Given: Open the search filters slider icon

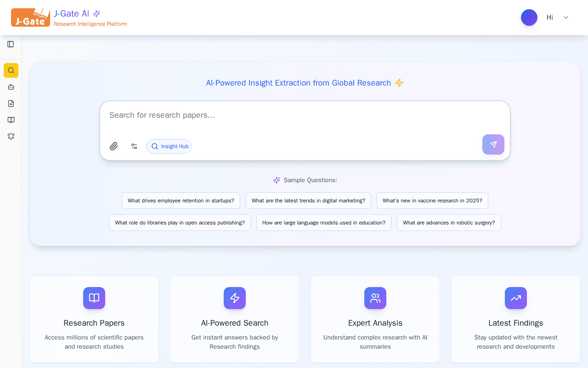Looking at the screenshot, I should pyautogui.click(x=134, y=146).
